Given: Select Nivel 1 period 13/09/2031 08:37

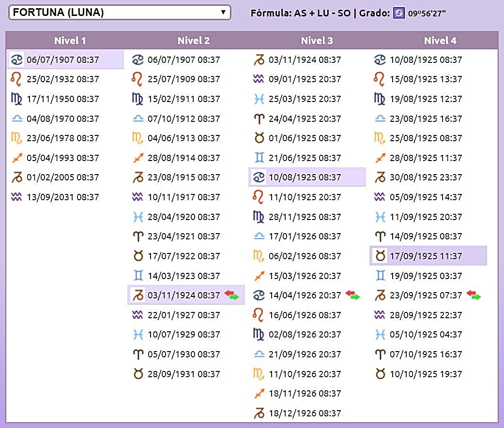Looking at the screenshot, I should [62, 197].
